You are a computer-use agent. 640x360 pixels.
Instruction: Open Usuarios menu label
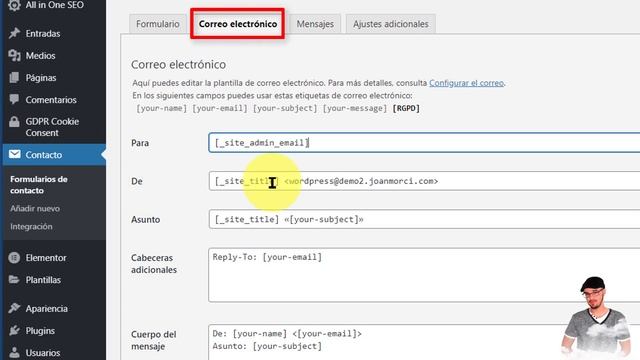point(42,353)
